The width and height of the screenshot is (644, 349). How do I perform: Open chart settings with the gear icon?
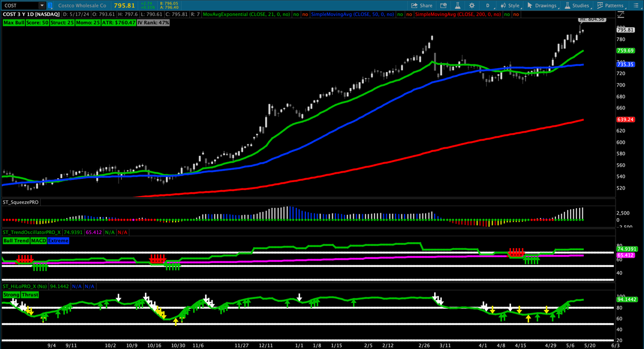click(472, 5)
